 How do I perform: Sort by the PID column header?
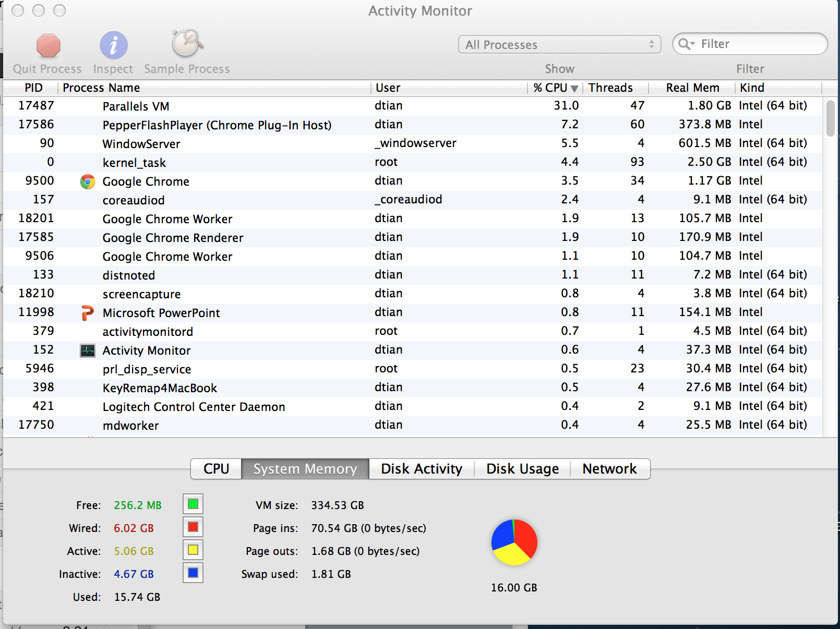click(31, 88)
